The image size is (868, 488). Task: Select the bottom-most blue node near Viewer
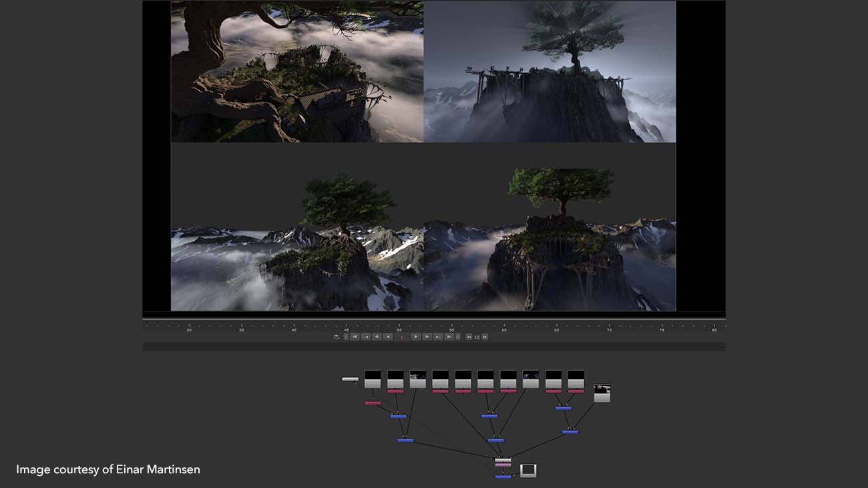(x=503, y=477)
